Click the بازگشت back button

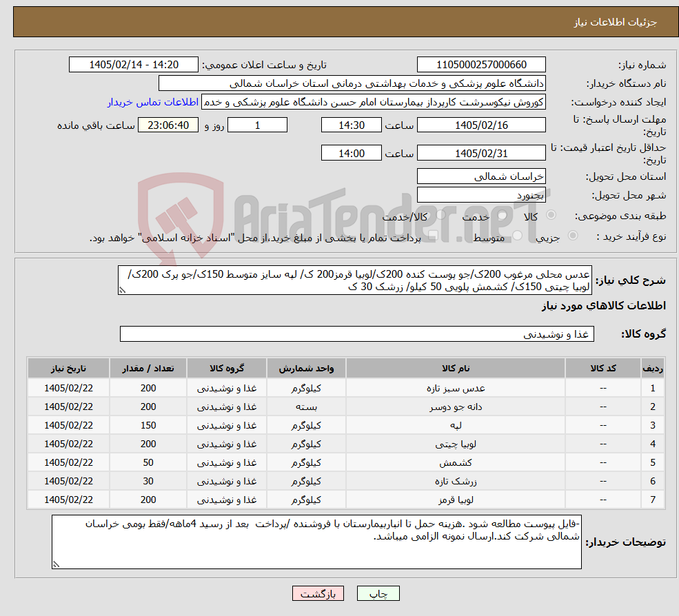point(318,593)
